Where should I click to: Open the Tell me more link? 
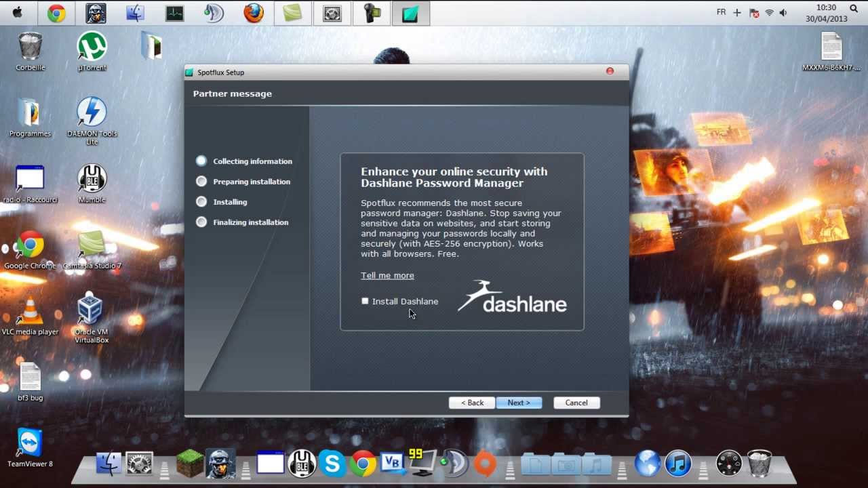point(387,275)
